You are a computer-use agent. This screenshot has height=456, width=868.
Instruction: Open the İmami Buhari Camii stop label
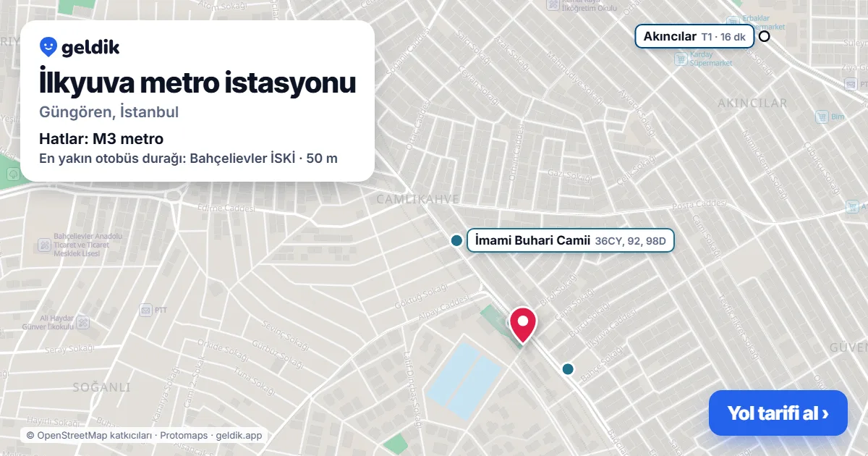(x=571, y=240)
